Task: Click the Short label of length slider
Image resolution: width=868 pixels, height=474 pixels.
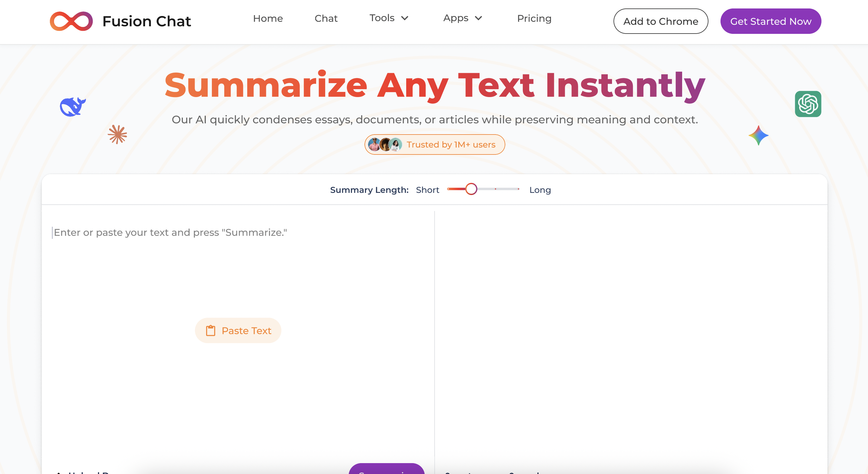Action: [427, 190]
